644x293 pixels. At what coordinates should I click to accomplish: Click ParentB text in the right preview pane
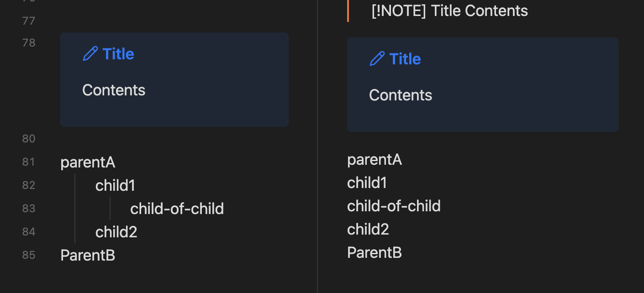(x=375, y=253)
